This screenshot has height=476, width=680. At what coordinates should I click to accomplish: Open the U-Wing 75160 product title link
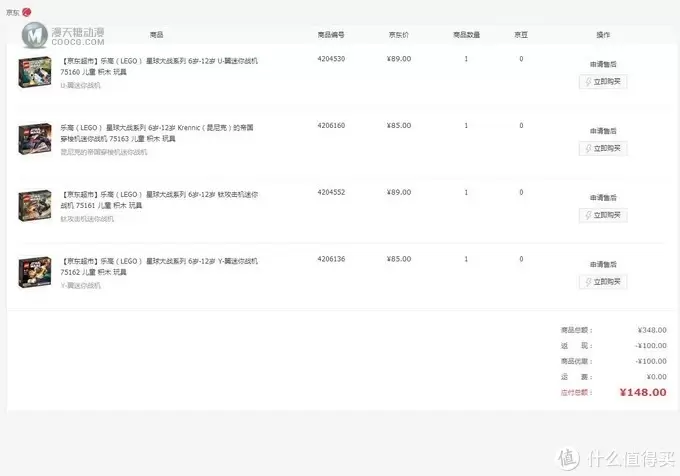[x=159, y=66]
